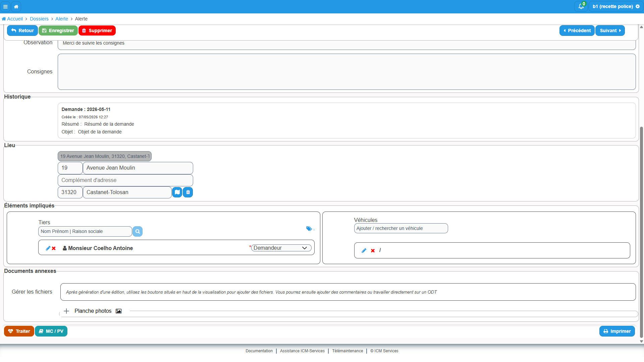The image size is (644, 362).
Task: Open the notifications bell
Action: [581, 6]
